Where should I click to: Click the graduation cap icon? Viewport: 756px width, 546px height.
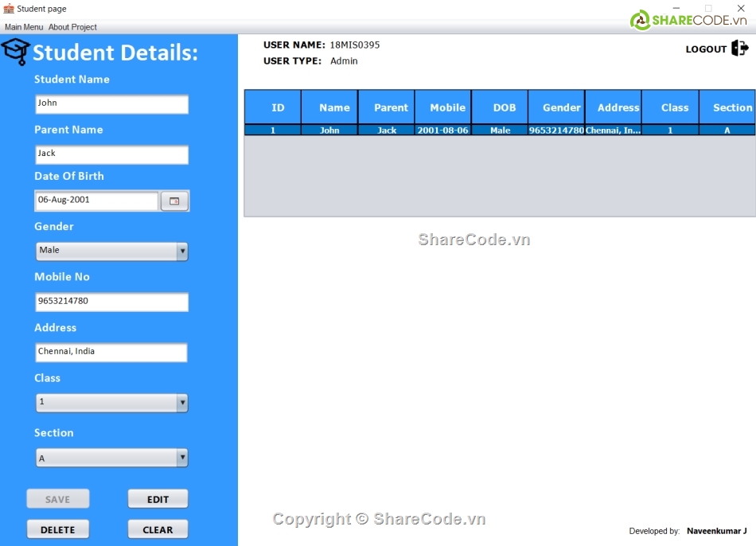[16, 53]
